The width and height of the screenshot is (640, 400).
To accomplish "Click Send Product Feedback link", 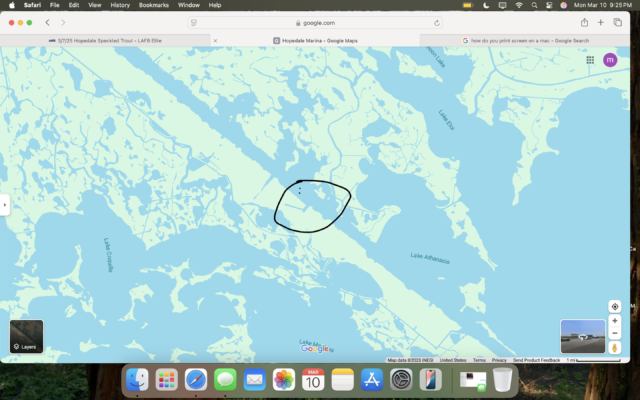I will coord(536,360).
